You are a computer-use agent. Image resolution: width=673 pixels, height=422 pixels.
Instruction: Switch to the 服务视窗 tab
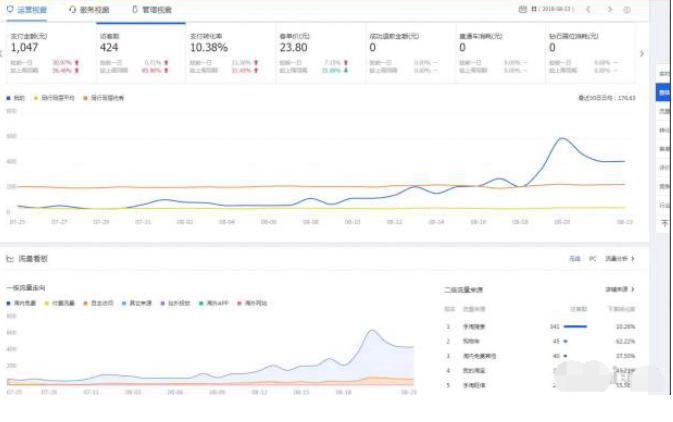(89, 9)
